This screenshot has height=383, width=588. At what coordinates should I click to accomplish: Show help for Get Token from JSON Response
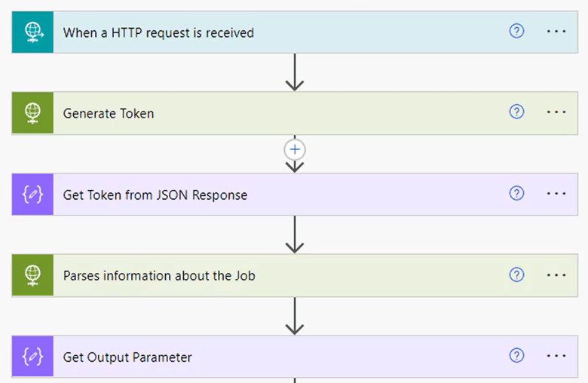click(x=516, y=194)
